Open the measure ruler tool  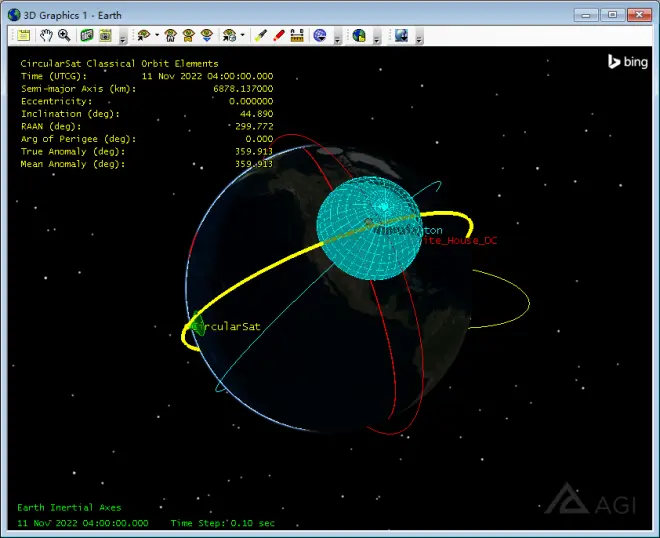coord(297,36)
